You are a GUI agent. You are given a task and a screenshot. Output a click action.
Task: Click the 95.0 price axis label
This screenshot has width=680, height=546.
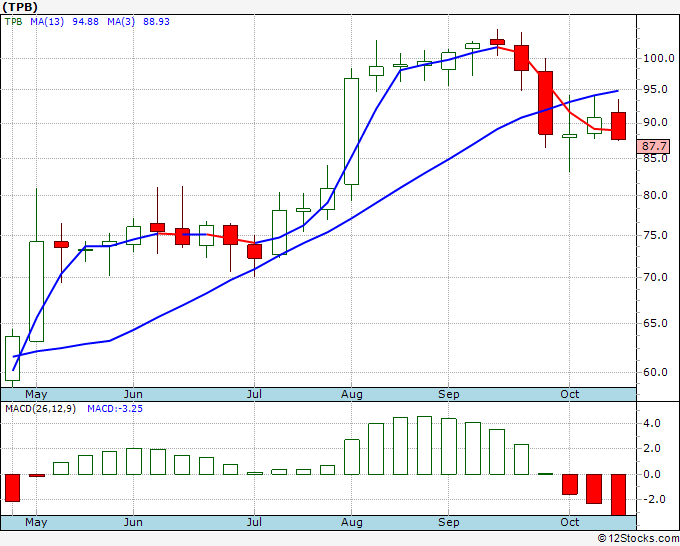[x=655, y=89]
